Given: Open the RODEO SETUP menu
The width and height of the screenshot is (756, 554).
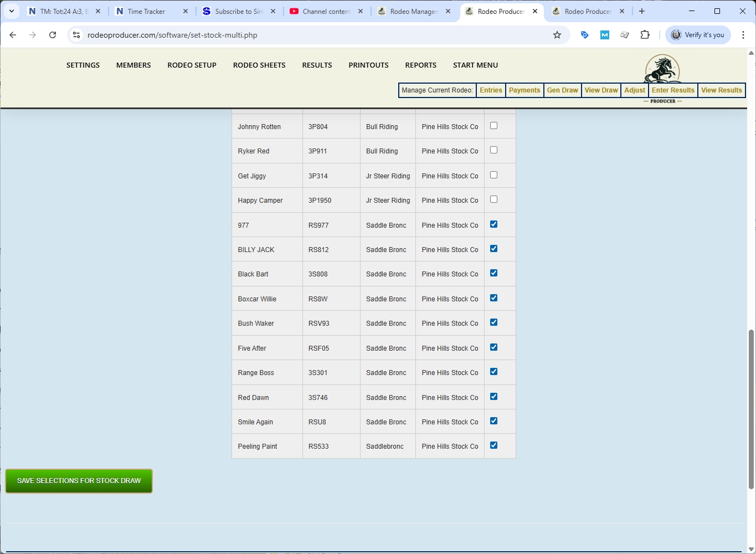Looking at the screenshot, I should click(x=192, y=65).
